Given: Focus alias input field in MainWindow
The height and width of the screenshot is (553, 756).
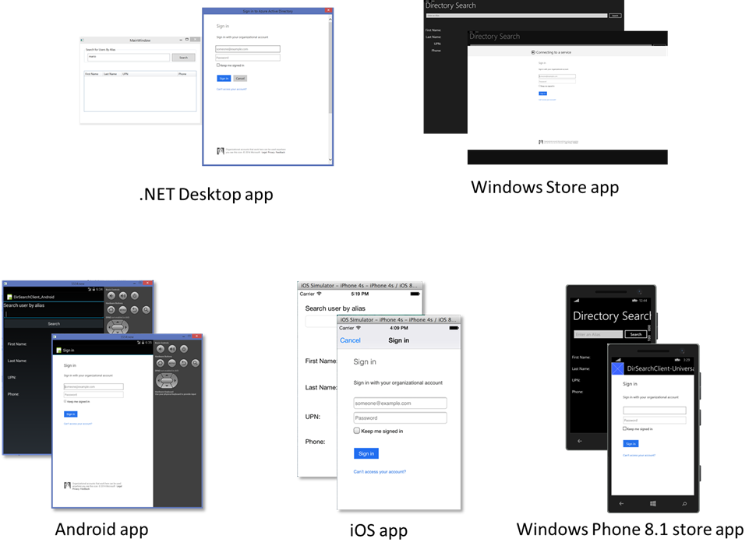Looking at the screenshot, I should pyautogui.click(x=129, y=57).
